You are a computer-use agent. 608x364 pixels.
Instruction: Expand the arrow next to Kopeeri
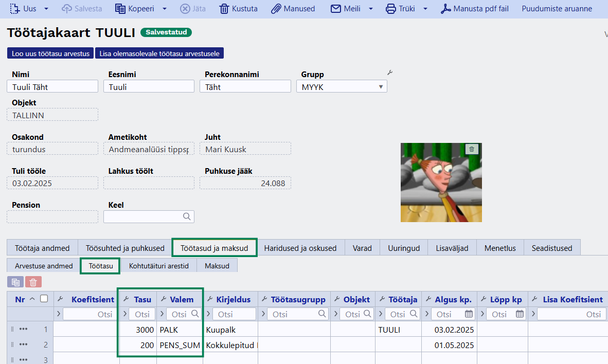point(165,9)
